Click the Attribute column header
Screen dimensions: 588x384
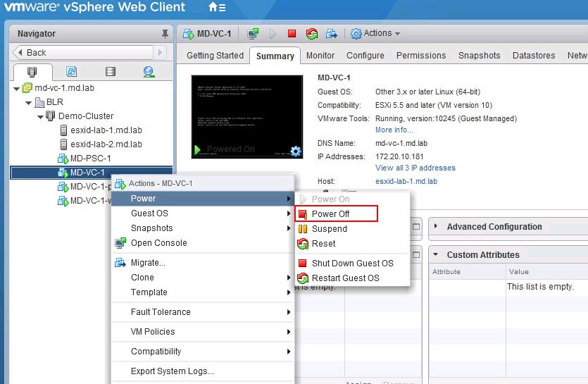(468, 271)
